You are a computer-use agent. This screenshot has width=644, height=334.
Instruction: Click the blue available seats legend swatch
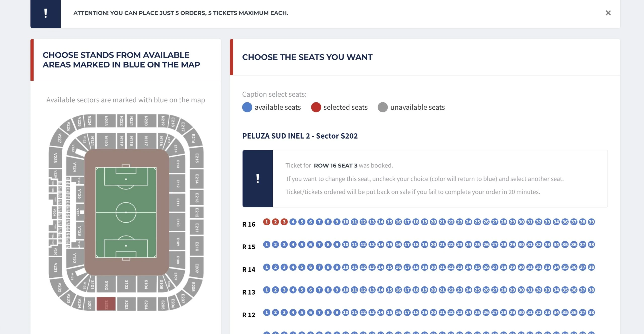pyautogui.click(x=247, y=107)
